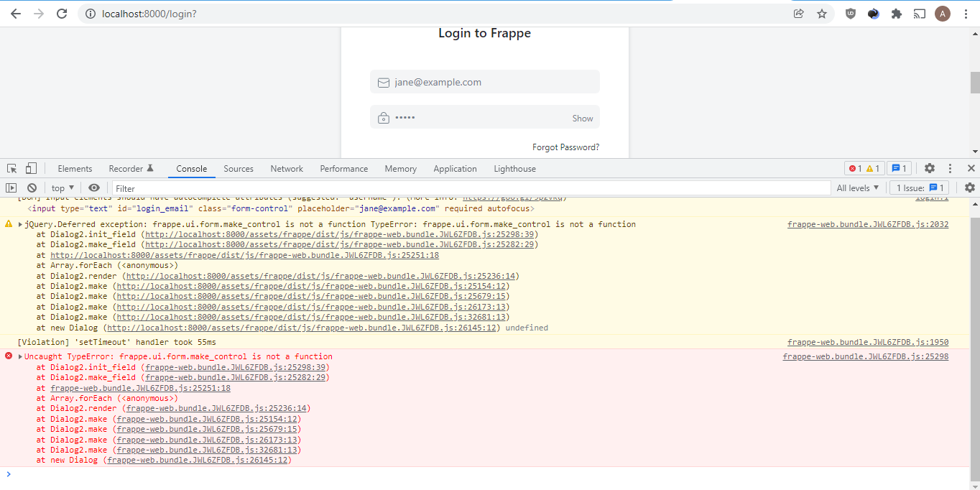Open the Application tab
The height and width of the screenshot is (490, 980).
pyautogui.click(x=455, y=168)
